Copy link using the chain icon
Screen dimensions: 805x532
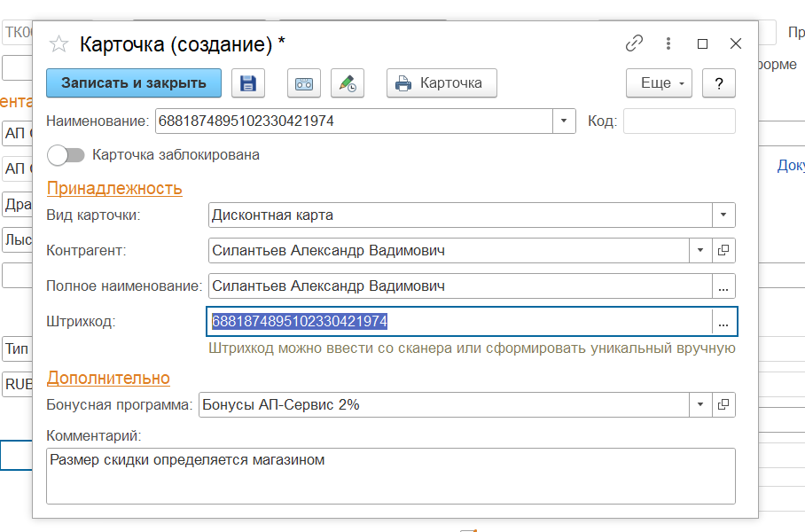point(634,43)
